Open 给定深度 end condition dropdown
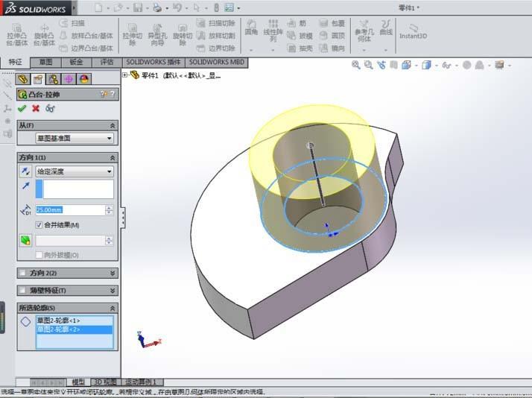Viewport: 532px width, 398px height. point(75,171)
